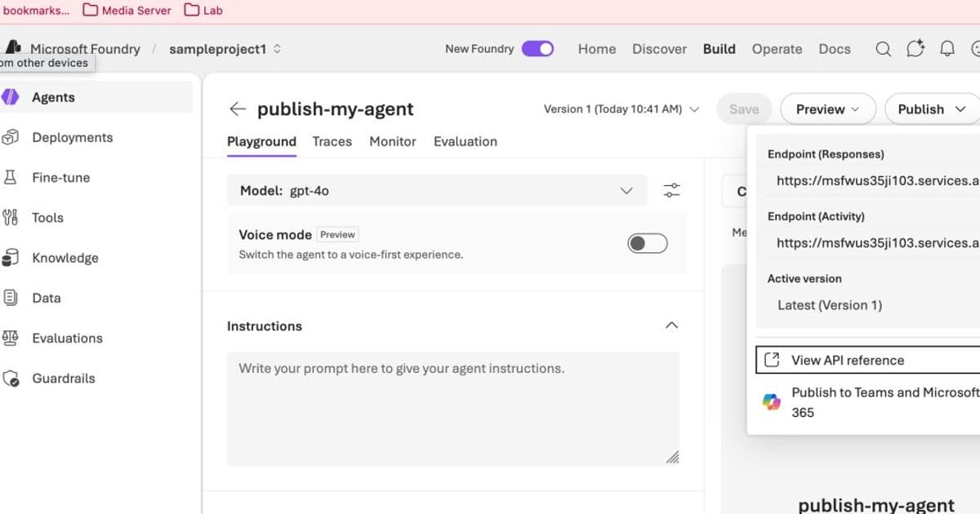Click View API reference
Image resolution: width=980 pixels, height=514 pixels.
[x=868, y=360]
